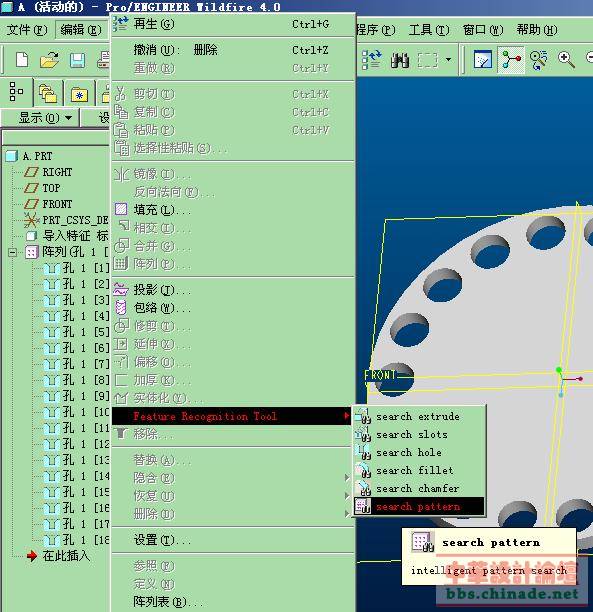
Task: Click the search field above model tree
Action: [55, 137]
